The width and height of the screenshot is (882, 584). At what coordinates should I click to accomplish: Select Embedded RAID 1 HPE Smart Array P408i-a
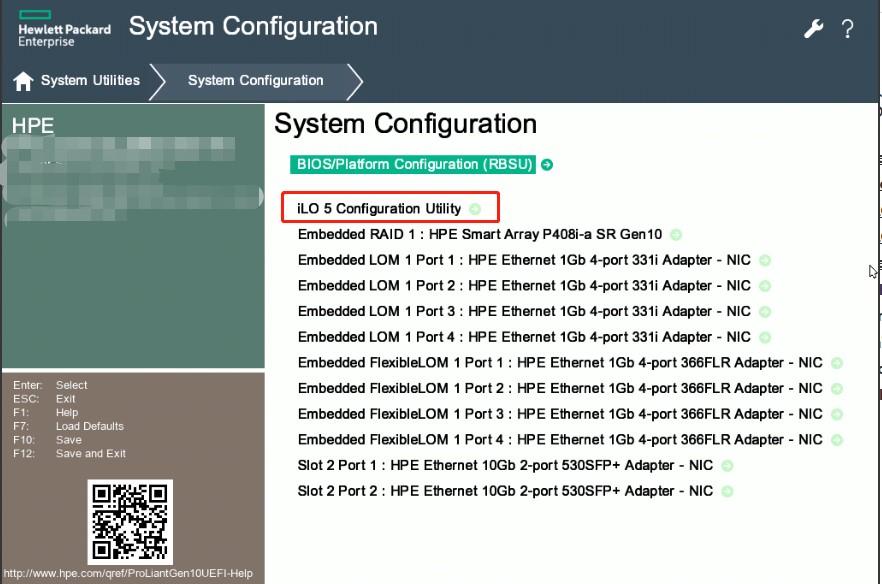click(x=479, y=235)
